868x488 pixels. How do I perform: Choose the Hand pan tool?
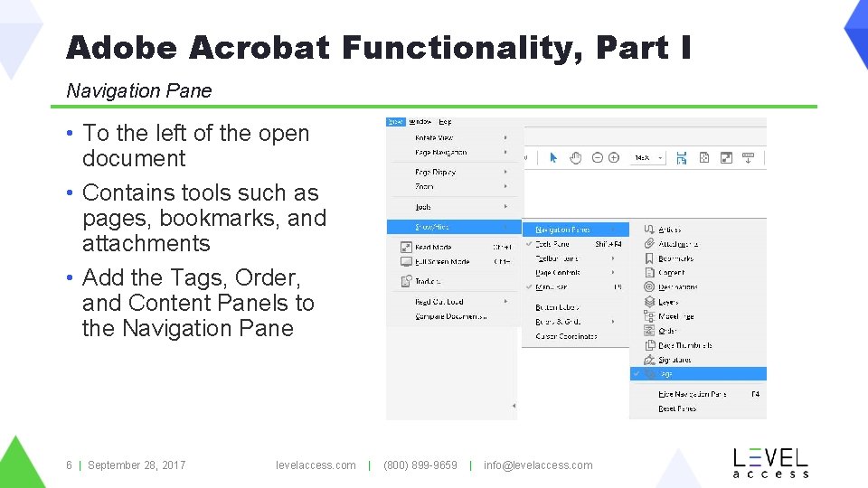point(576,157)
